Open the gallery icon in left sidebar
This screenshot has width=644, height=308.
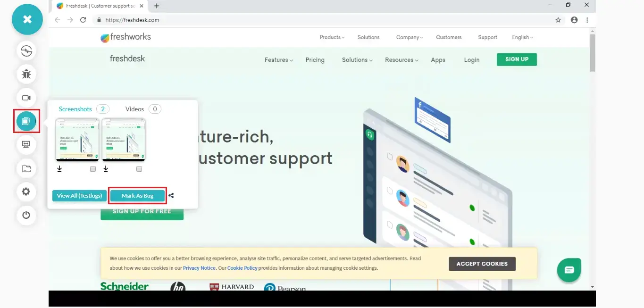[x=26, y=121]
